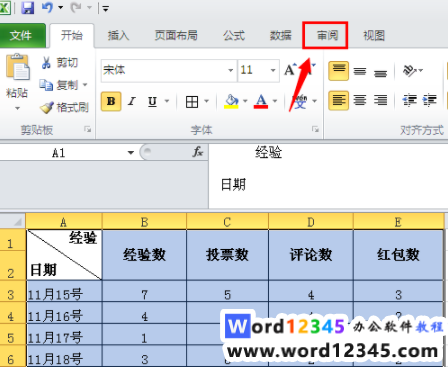Click the phonetic guide 文 icon
448x367 pixels.
(300, 101)
